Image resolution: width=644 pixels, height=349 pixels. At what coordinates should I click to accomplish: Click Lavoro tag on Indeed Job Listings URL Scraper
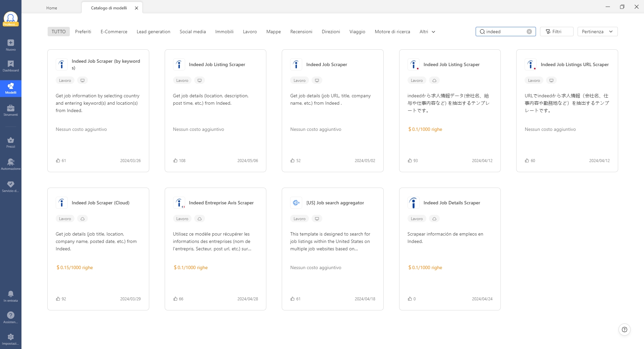pos(534,81)
